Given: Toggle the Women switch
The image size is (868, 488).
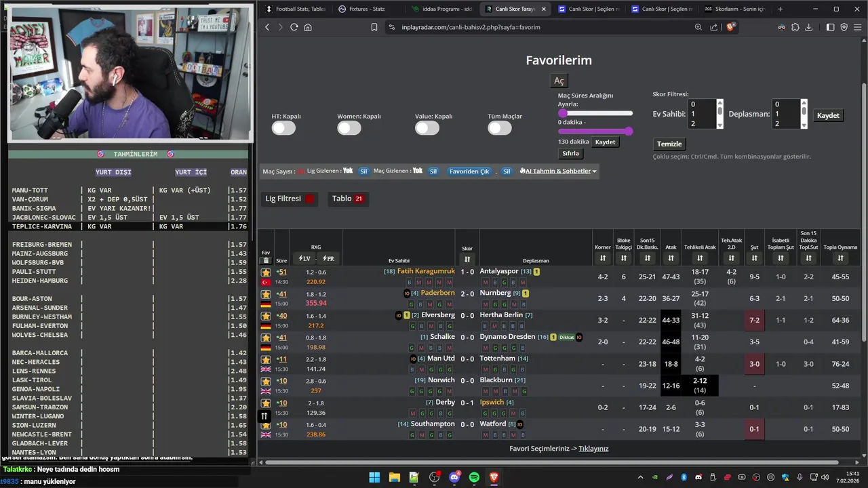Looking at the screenshot, I should coord(349,128).
